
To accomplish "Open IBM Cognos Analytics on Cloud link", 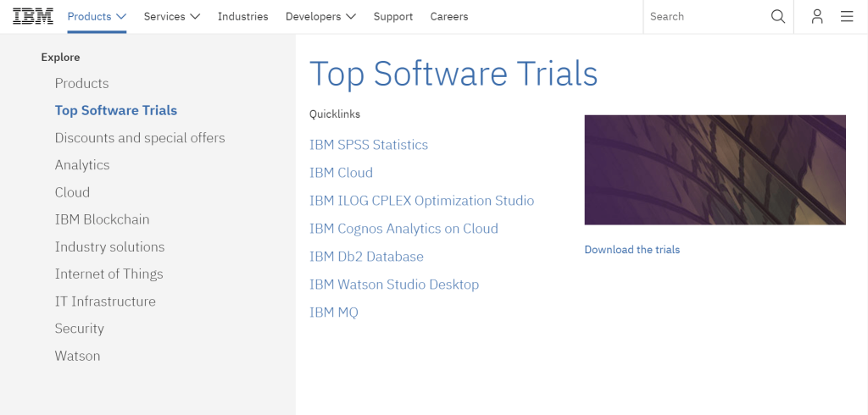I will coord(403,229).
